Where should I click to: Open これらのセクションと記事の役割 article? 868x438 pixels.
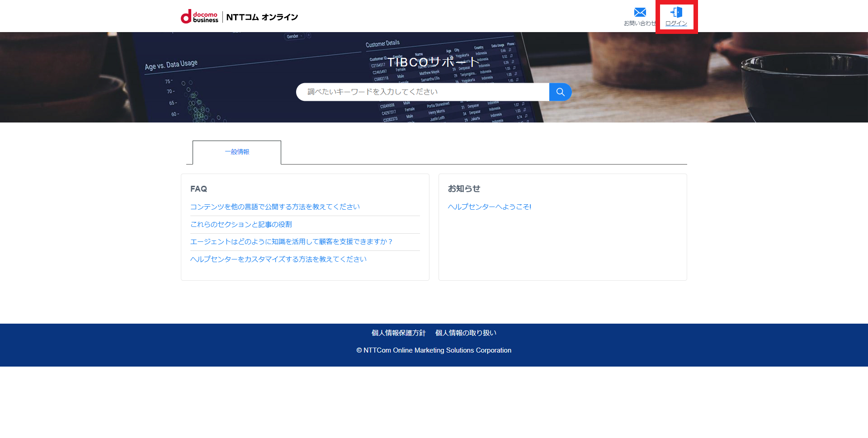[x=241, y=224]
